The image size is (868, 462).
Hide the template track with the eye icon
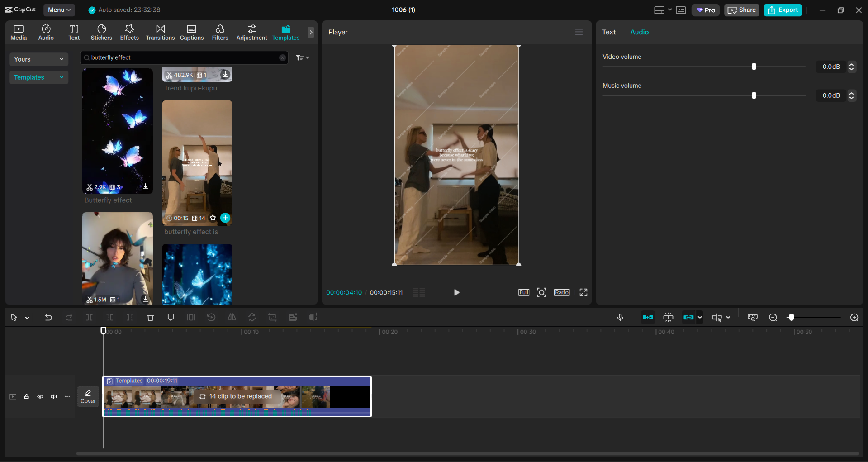click(x=40, y=396)
